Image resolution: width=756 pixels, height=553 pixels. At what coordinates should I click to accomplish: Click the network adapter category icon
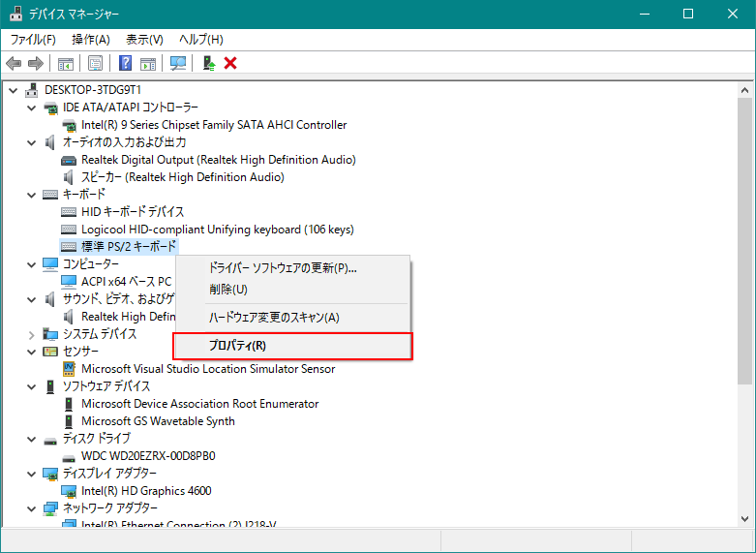coord(50,508)
